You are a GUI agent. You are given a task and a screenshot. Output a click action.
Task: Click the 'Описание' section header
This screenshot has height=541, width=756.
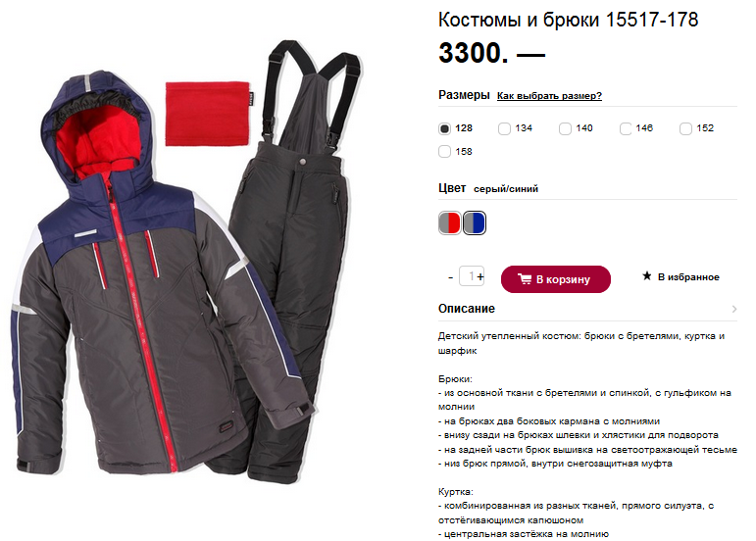[466, 309]
